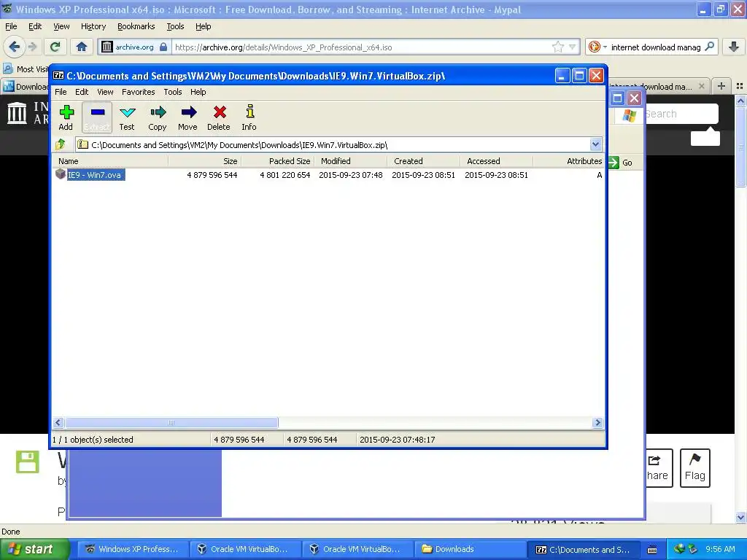The width and height of the screenshot is (747, 560).
Task: Open the list all tabs button
Action: click(740, 86)
